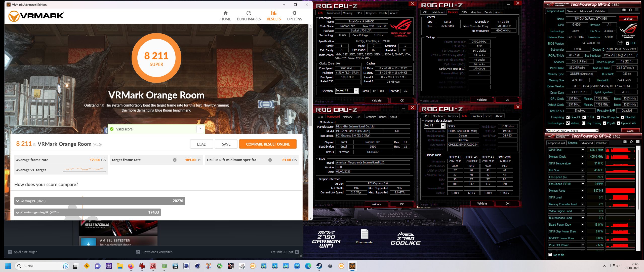
Task: Open the VRMark OPTIONS gear icon
Action: (294, 13)
